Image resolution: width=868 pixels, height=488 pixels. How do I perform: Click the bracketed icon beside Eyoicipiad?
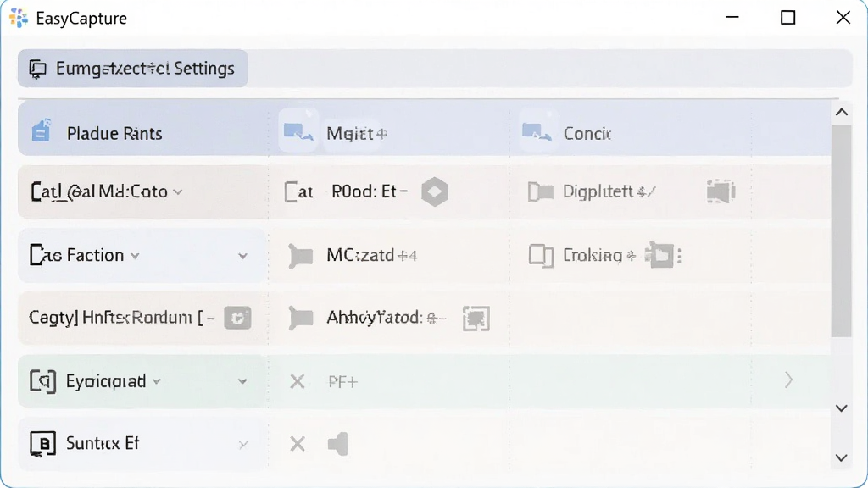click(42, 381)
